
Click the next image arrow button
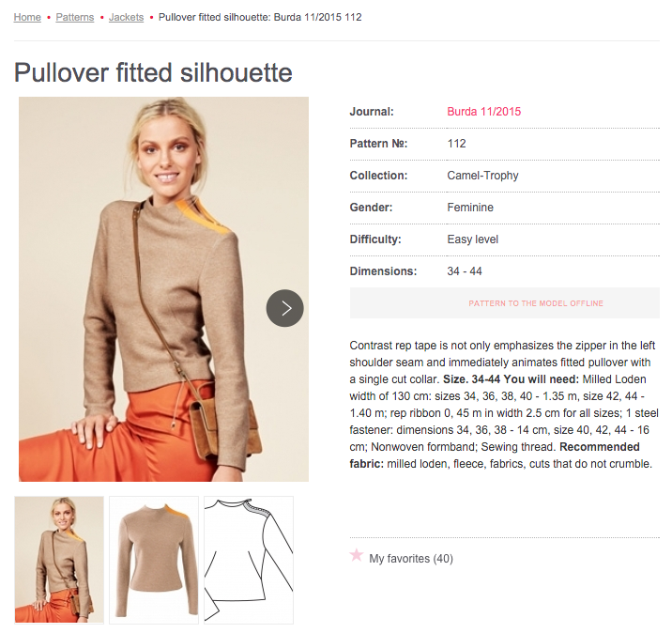click(285, 308)
